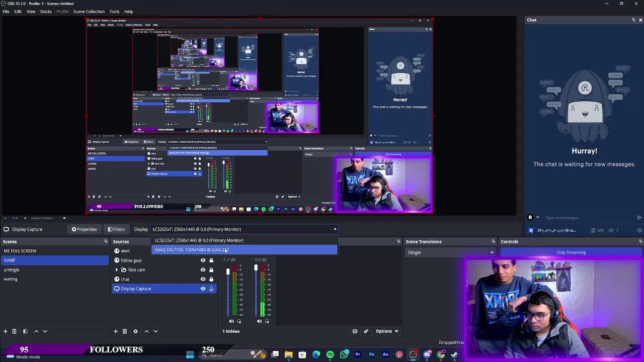
Task: Mute the first mixer audio channel
Action: 231,321
